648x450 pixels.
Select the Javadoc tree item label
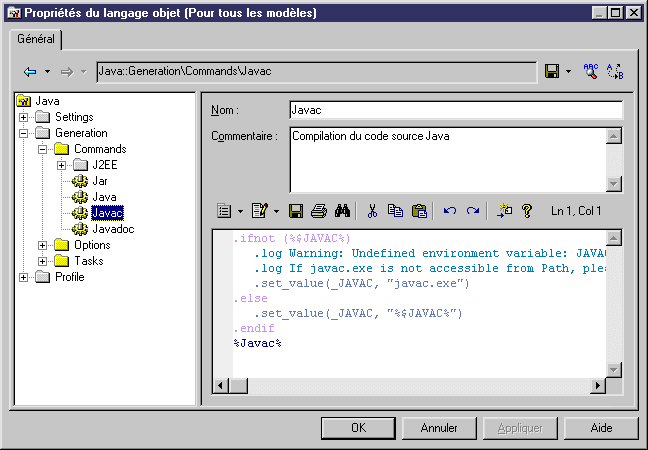coord(113,229)
